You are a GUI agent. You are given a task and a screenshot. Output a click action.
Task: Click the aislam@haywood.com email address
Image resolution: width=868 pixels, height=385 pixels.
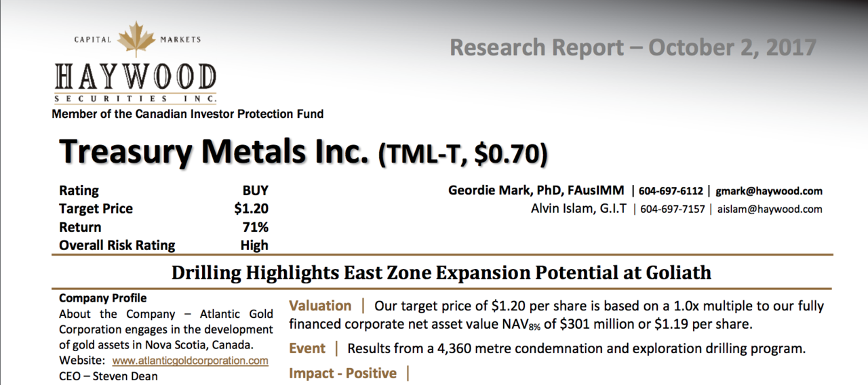pos(769,209)
